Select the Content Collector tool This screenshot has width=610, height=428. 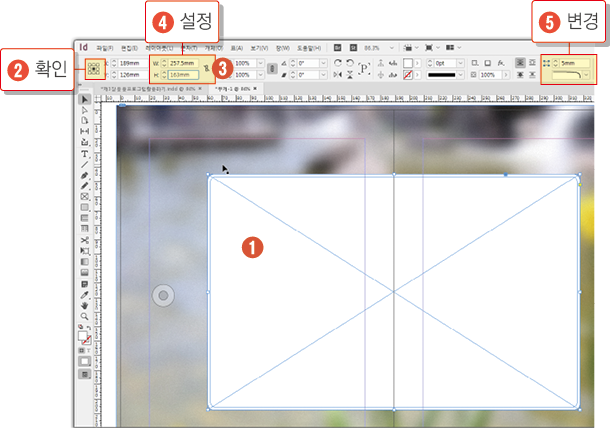[x=84, y=142]
